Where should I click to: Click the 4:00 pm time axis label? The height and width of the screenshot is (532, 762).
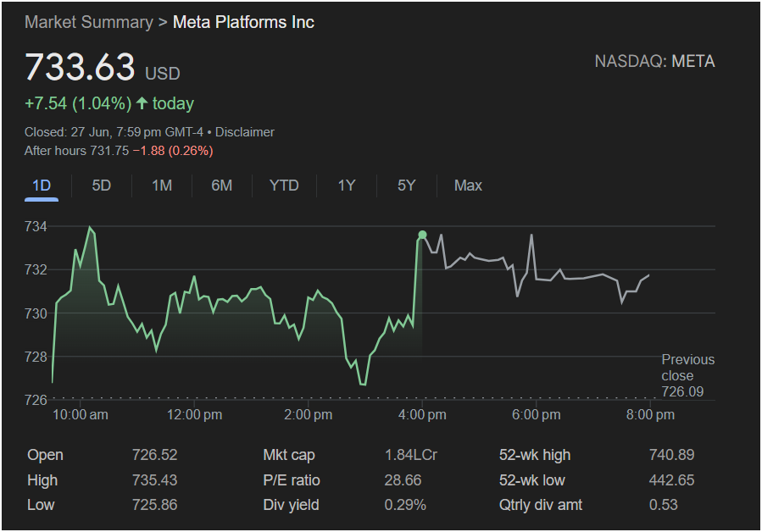click(x=422, y=415)
